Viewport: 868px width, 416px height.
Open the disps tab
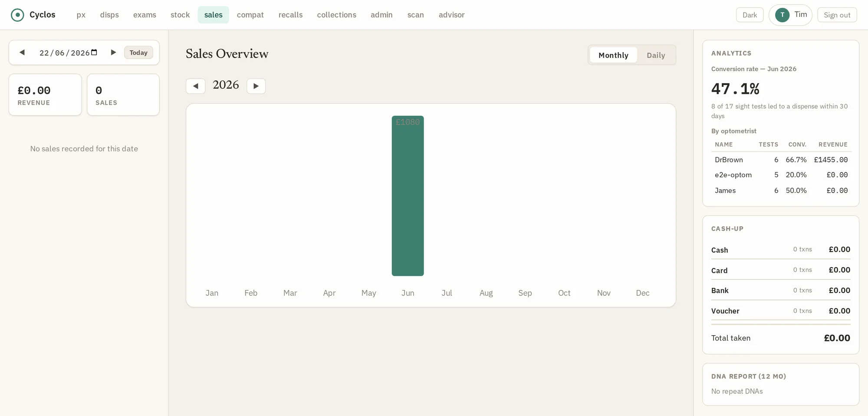(x=109, y=15)
